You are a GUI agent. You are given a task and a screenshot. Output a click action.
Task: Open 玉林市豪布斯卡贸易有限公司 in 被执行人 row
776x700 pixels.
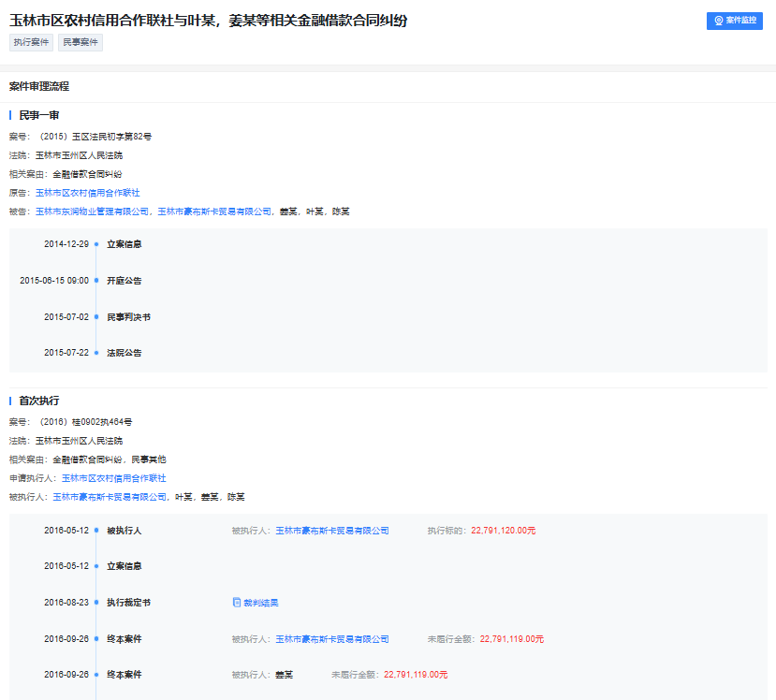[334, 530]
